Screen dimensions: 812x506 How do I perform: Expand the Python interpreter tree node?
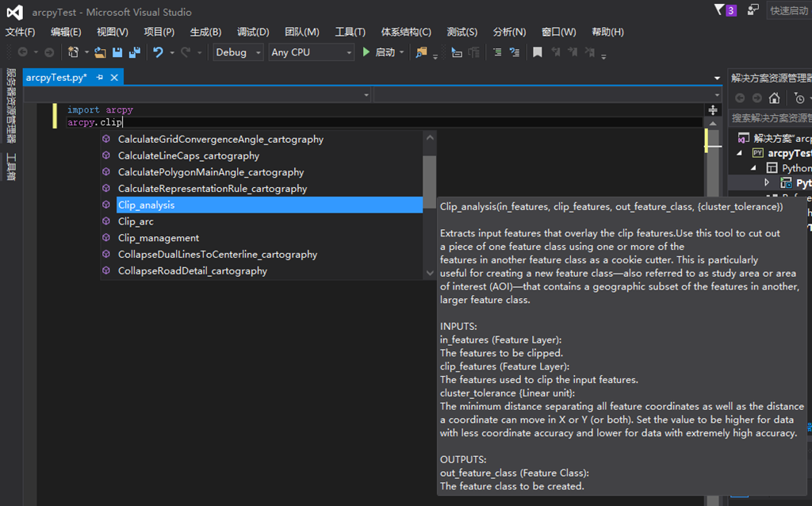coord(767,182)
